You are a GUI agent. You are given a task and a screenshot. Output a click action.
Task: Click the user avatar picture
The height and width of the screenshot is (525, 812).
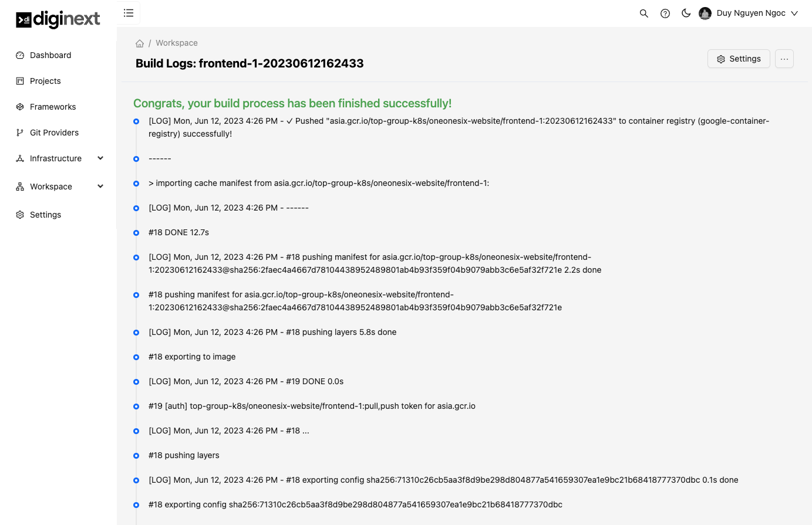click(705, 13)
